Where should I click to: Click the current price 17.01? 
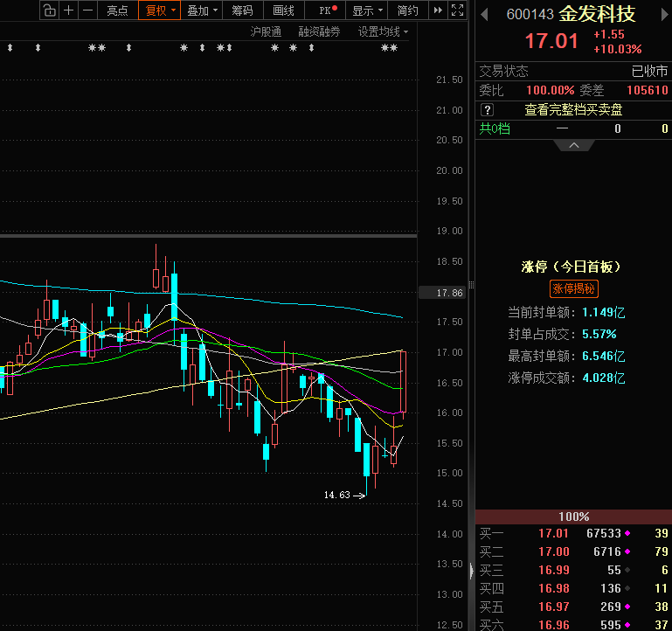click(x=551, y=41)
